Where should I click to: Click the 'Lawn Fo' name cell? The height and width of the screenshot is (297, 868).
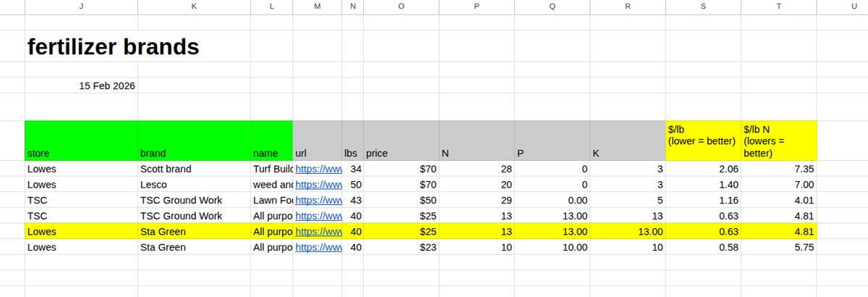pyautogui.click(x=271, y=200)
